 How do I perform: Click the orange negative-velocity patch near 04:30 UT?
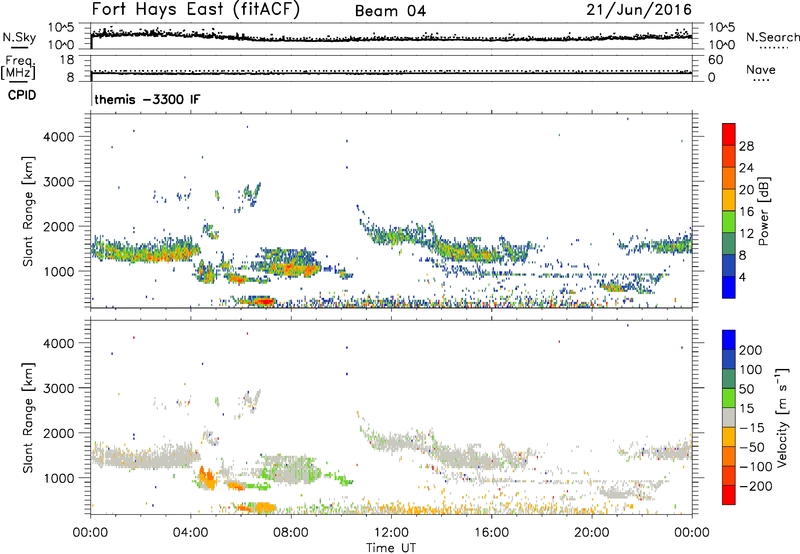(207, 479)
